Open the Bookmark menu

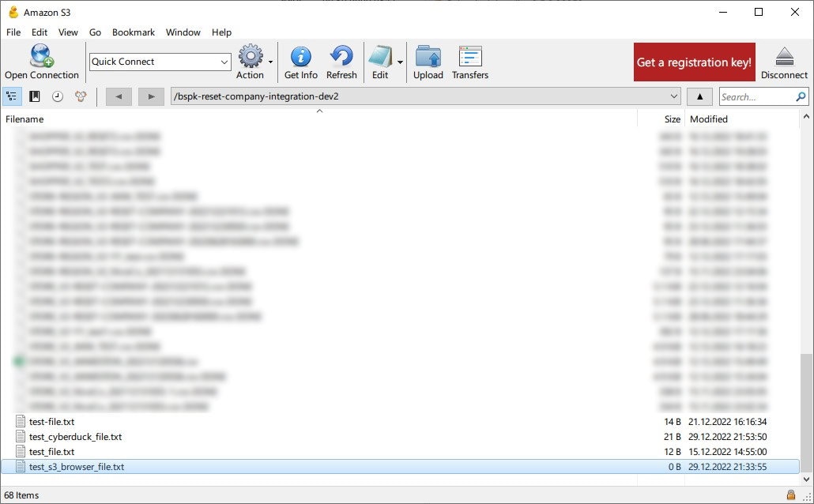[134, 32]
